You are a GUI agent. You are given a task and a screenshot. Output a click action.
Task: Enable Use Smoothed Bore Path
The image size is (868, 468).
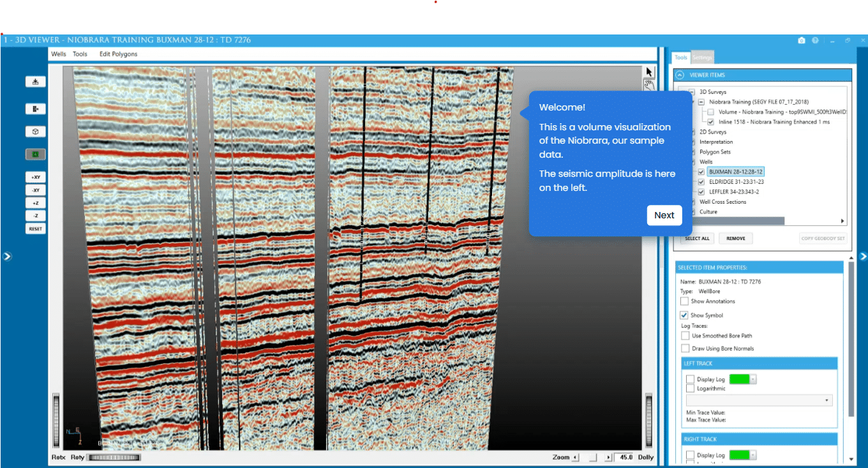(685, 336)
